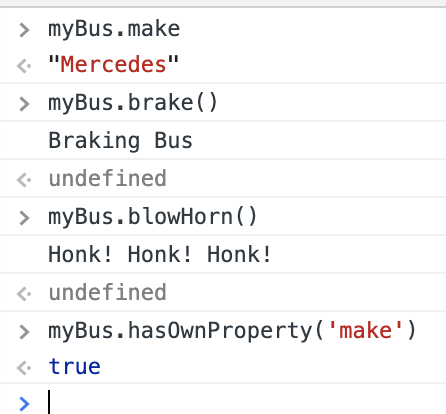Click the 'myBus.brake()' command line
Viewport: 446px width, 414px height.
(x=133, y=103)
